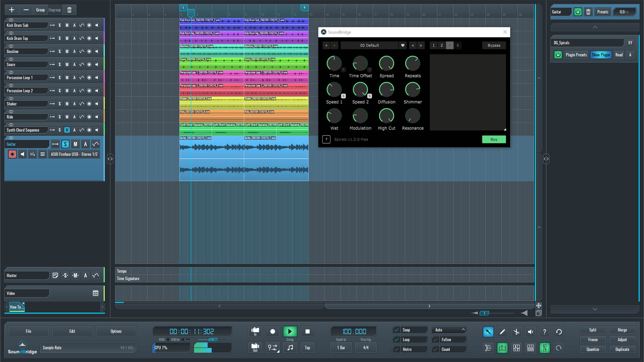Click the Shaker track speaker icon

[97, 104]
